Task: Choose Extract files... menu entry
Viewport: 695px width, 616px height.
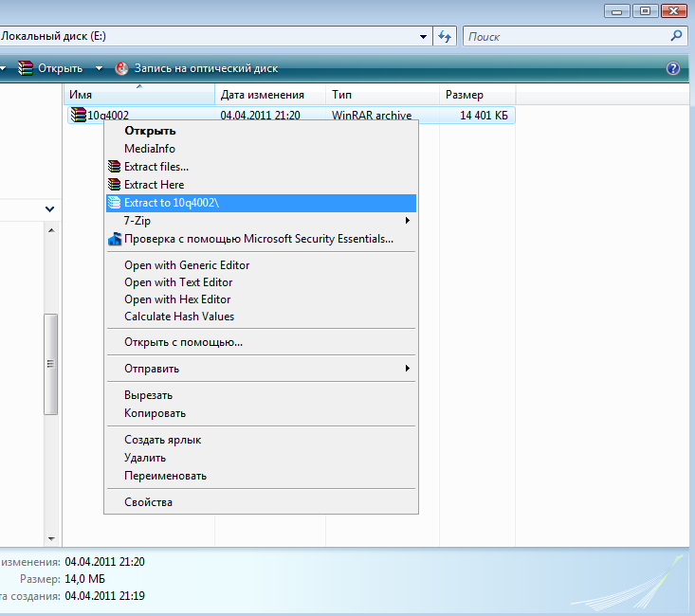Action: pos(261,167)
